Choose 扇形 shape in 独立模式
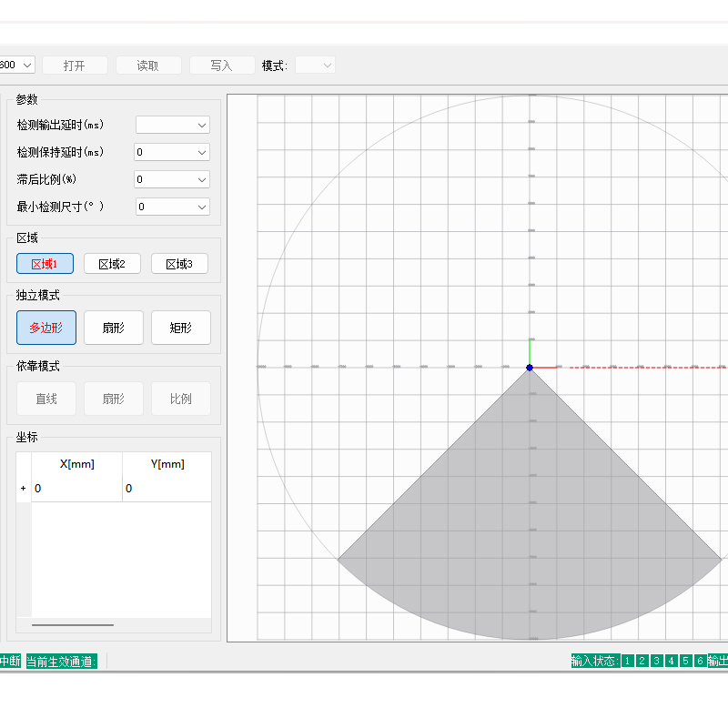This screenshot has height=728, width=728. click(113, 328)
